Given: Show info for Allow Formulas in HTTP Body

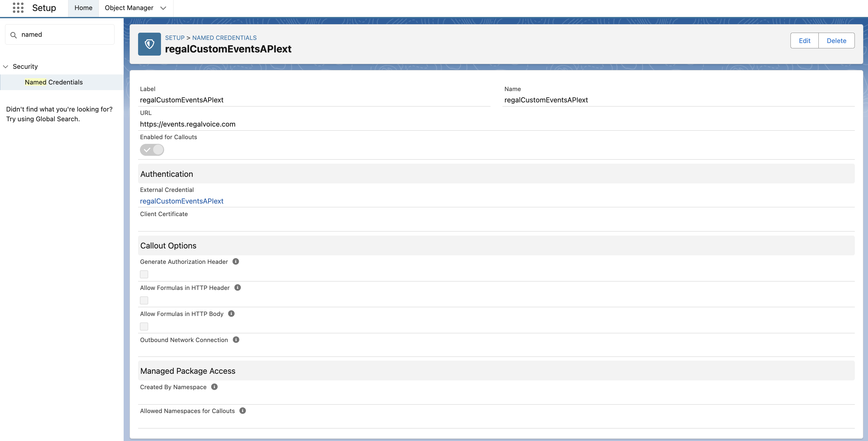Looking at the screenshot, I should (x=231, y=313).
